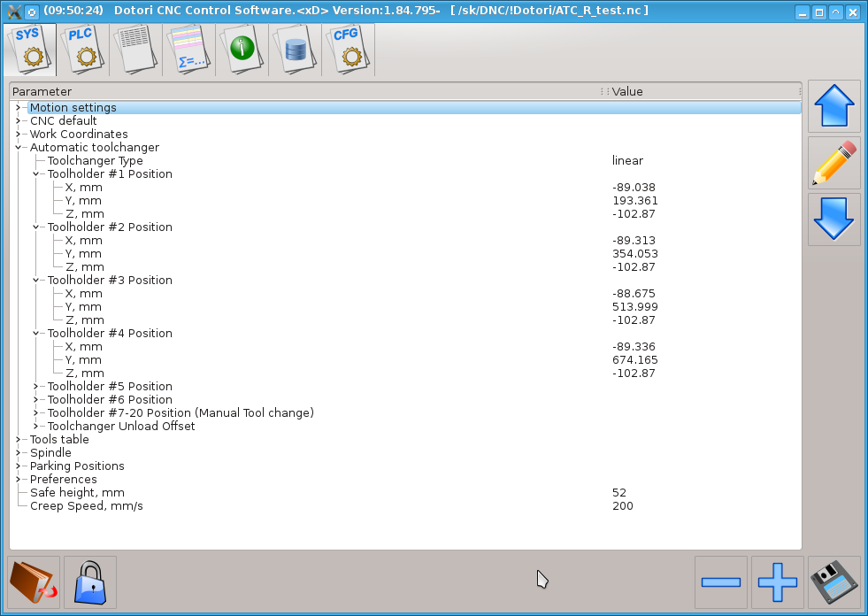
Task: Select Toolholder #1 Y value 193.361
Action: [x=635, y=201]
